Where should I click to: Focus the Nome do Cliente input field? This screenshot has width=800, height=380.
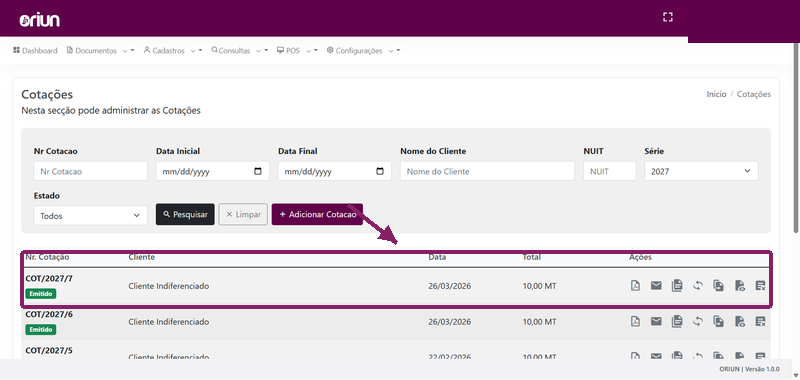[487, 171]
